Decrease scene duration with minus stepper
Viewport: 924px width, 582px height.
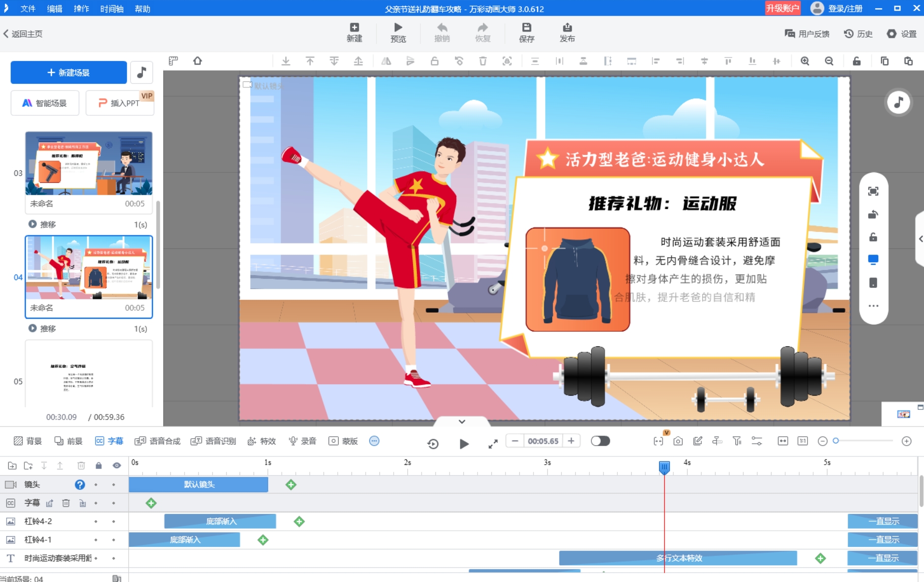[x=515, y=441]
